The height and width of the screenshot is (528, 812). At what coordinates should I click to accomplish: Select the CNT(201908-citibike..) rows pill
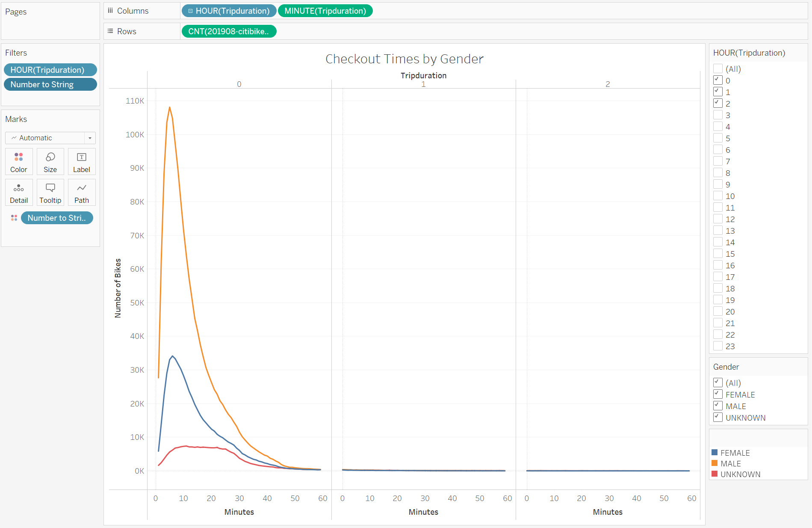tap(229, 31)
